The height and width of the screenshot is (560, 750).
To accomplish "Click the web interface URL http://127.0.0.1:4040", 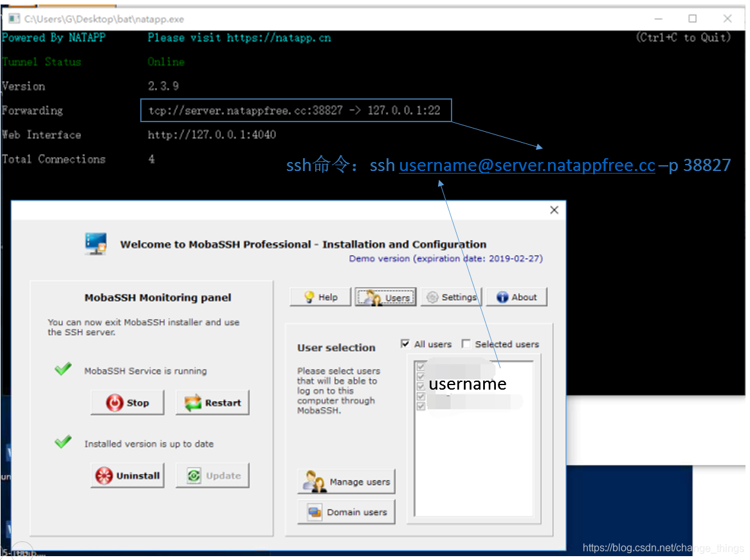I will point(212,135).
